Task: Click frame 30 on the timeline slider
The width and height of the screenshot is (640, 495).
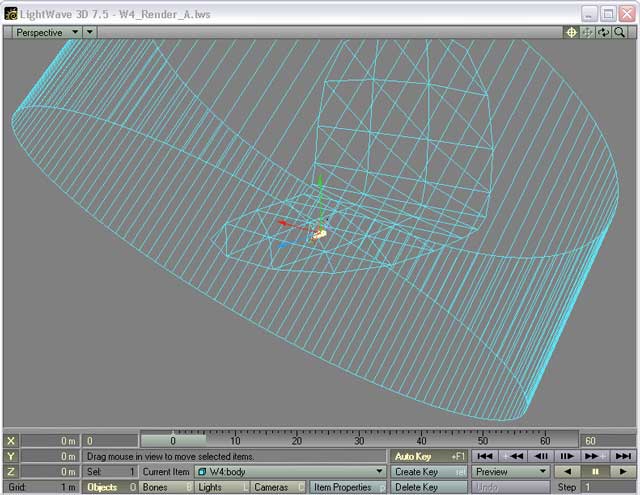Action: click(358, 440)
